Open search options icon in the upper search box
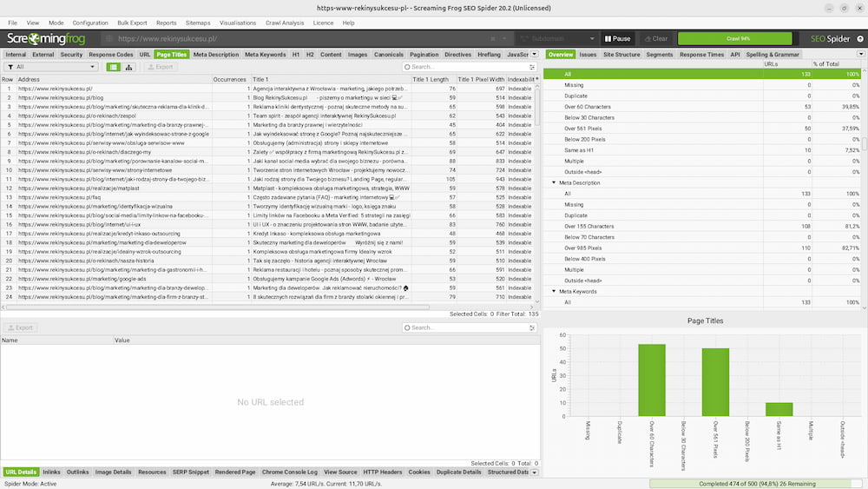 (x=532, y=67)
